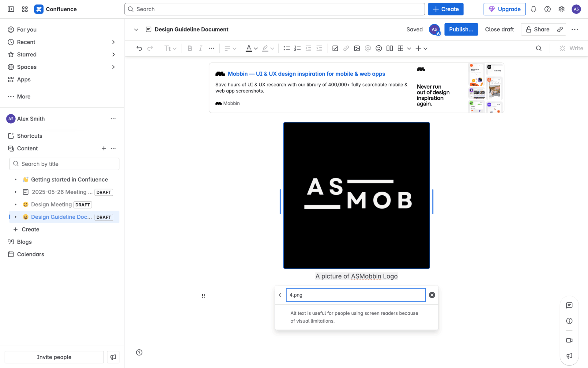
Task: Insert an emoji
Action: pyautogui.click(x=379, y=48)
